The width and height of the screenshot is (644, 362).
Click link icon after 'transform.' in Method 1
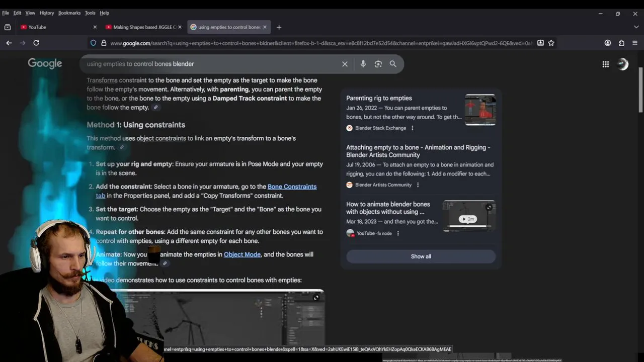point(121,147)
